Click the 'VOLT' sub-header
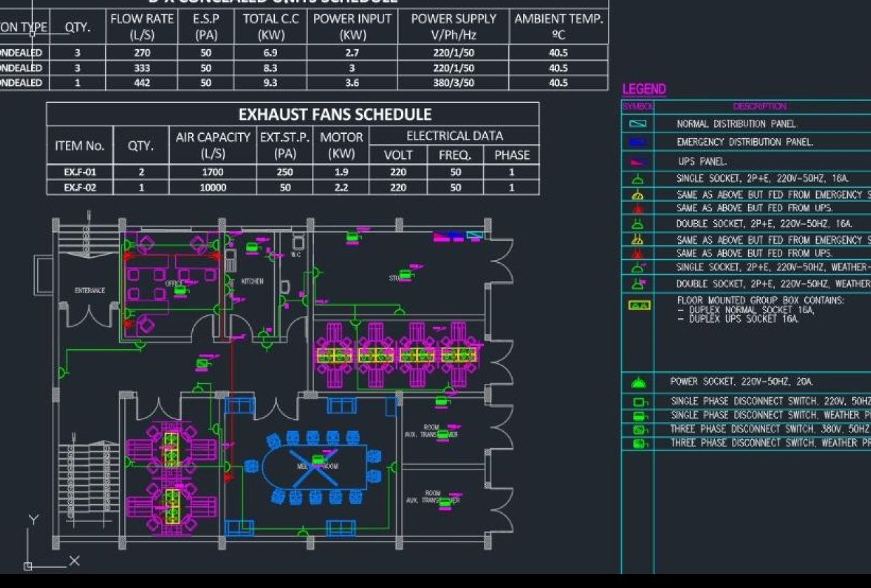The width and height of the screenshot is (871, 588). point(398,156)
